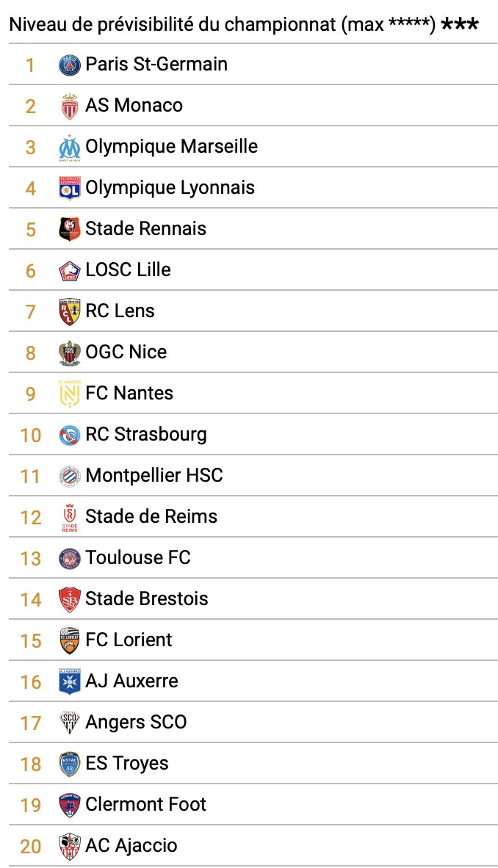Click the three-star predictability rating

[459, 25]
